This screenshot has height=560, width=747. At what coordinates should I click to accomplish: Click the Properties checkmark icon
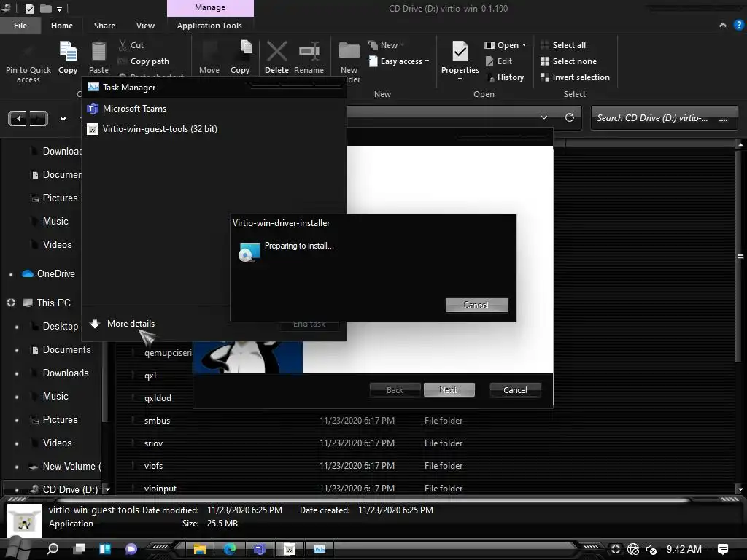[460, 52]
